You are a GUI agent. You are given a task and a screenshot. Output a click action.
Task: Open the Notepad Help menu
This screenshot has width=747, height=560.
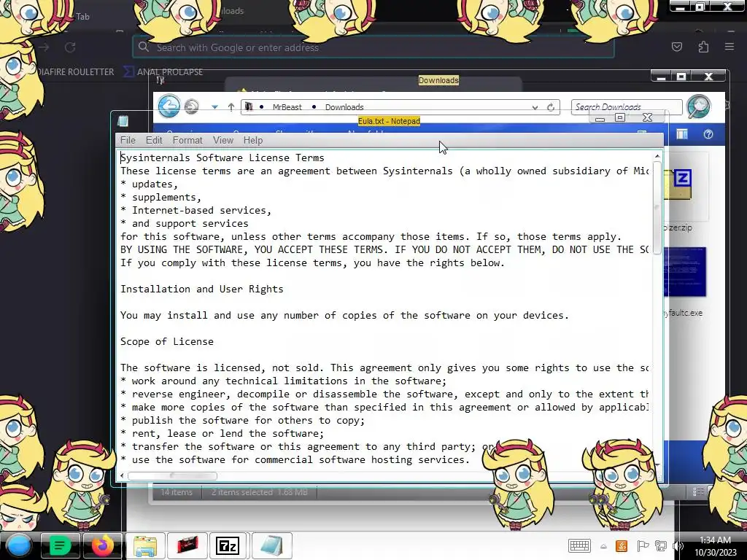click(x=253, y=140)
